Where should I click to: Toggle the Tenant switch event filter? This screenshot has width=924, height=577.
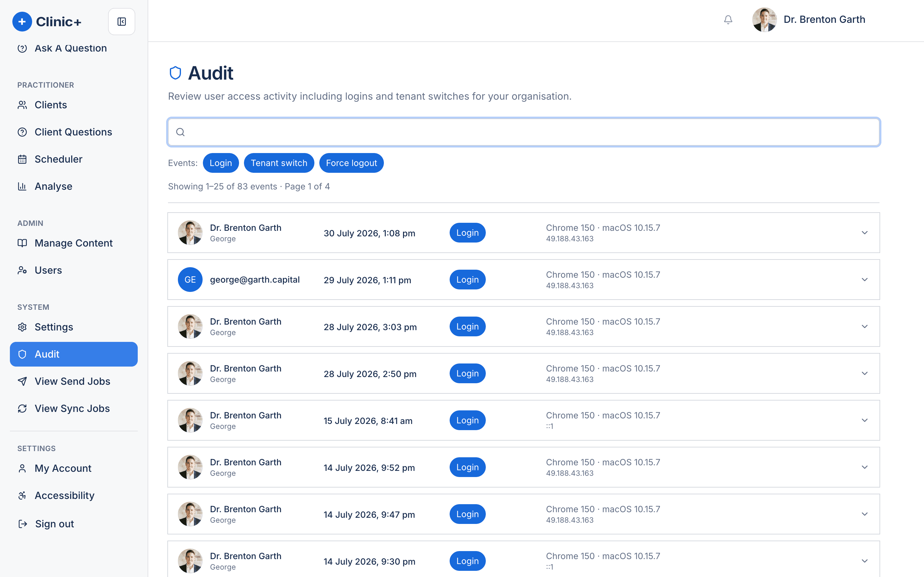pos(279,163)
